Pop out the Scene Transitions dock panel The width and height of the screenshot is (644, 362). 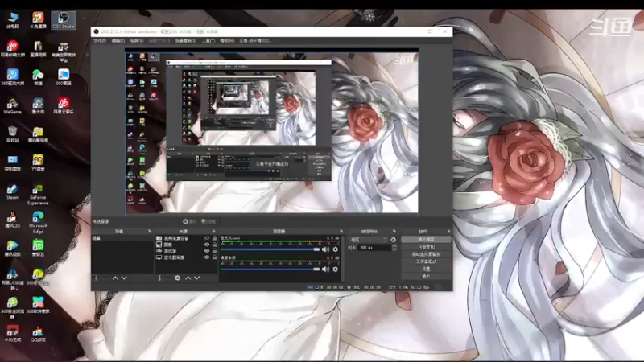coord(394,232)
